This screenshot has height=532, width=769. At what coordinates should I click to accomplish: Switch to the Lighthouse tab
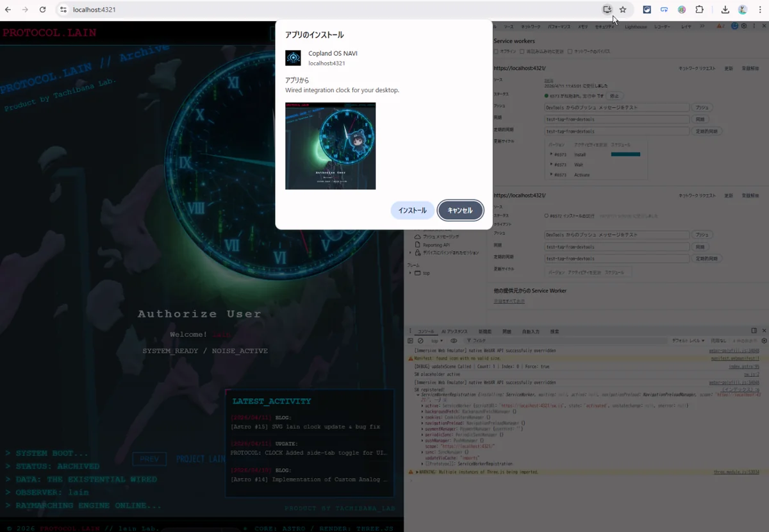pyautogui.click(x=636, y=27)
